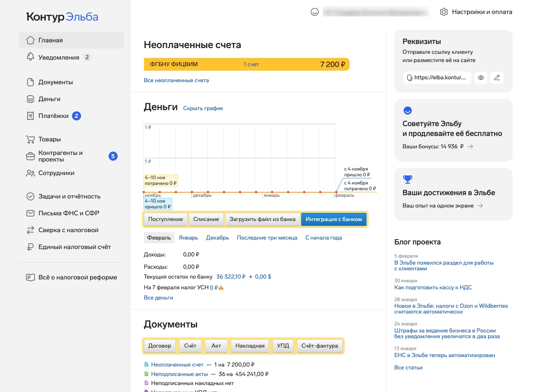
Task: Toggle the eye preview icon in Реквизиты
Action: (x=481, y=78)
